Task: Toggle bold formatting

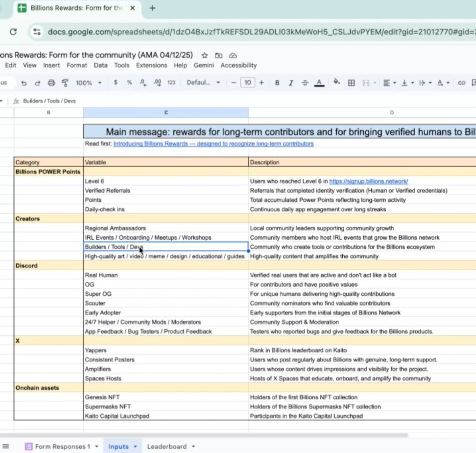Action: pos(277,82)
